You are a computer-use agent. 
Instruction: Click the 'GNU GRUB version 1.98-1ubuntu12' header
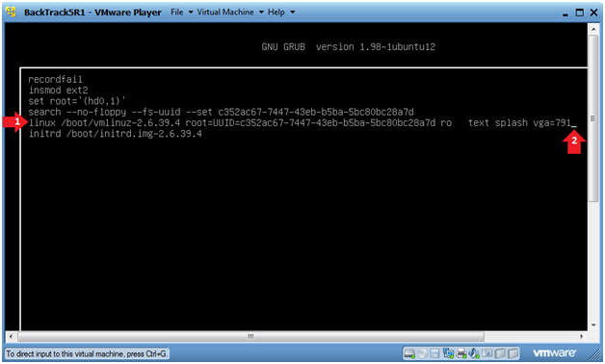coord(349,46)
